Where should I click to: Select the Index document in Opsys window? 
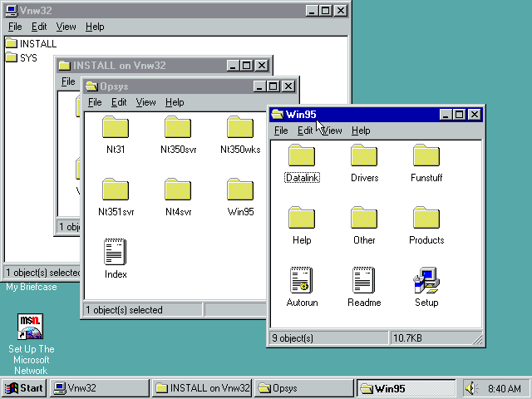(116, 253)
